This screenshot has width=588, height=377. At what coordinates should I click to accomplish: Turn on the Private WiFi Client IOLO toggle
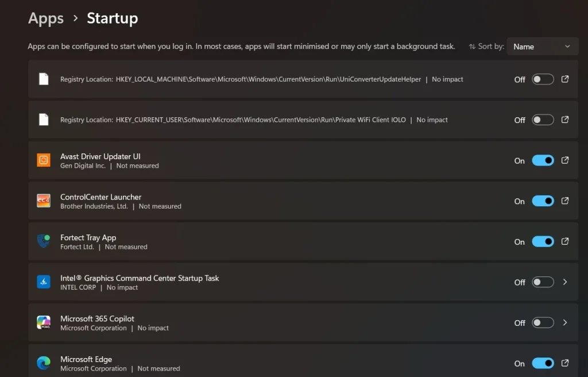543,120
